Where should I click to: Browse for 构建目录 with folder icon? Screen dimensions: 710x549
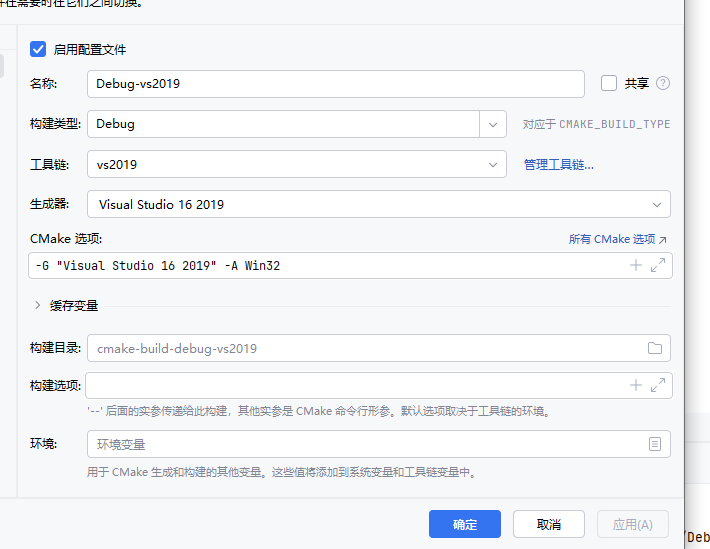[655, 348]
